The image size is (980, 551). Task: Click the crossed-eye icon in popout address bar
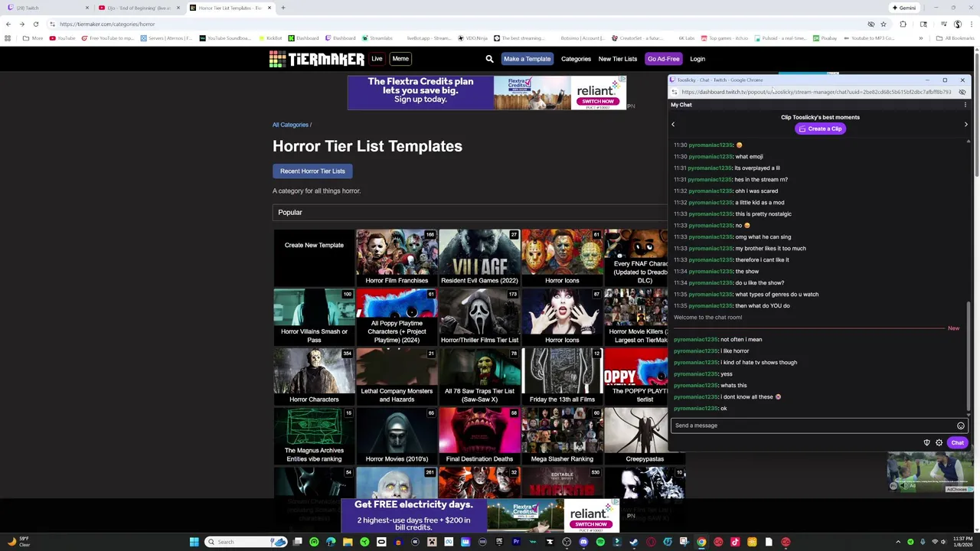coord(962,92)
